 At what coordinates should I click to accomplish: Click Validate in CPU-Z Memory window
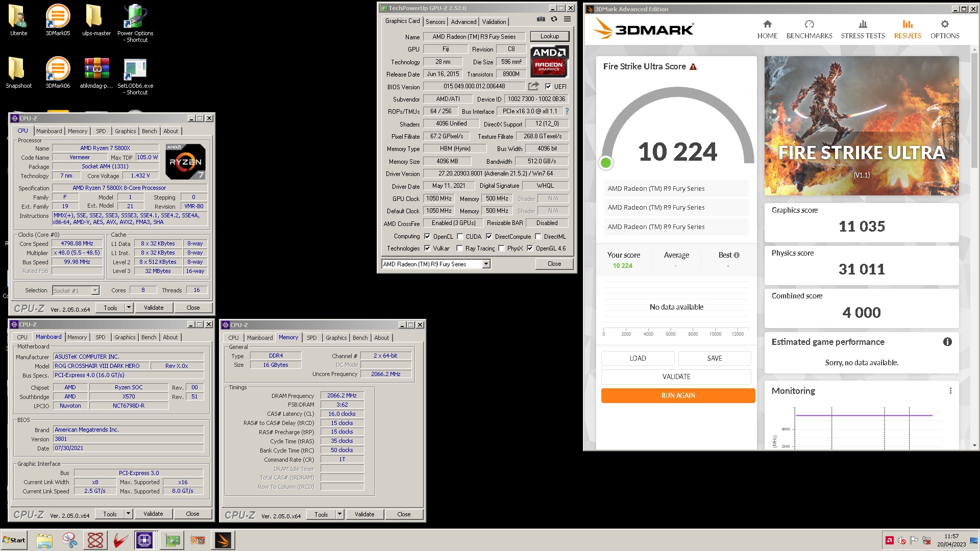(x=364, y=514)
